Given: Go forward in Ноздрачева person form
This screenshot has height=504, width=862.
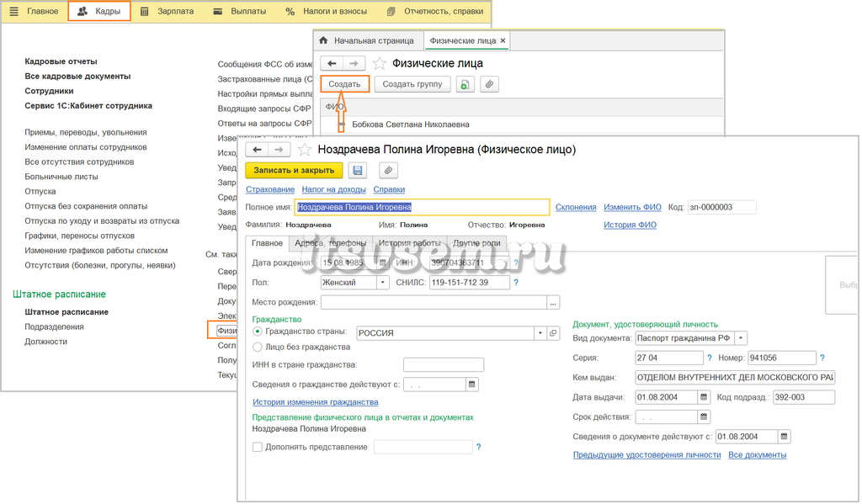Looking at the screenshot, I should tap(279, 150).
